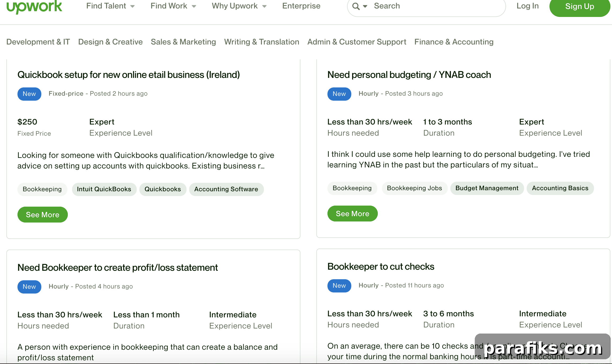Click 'Hourly - Posted 4 hours ago' text
Viewport: 612px width, 364px height.
tap(91, 286)
